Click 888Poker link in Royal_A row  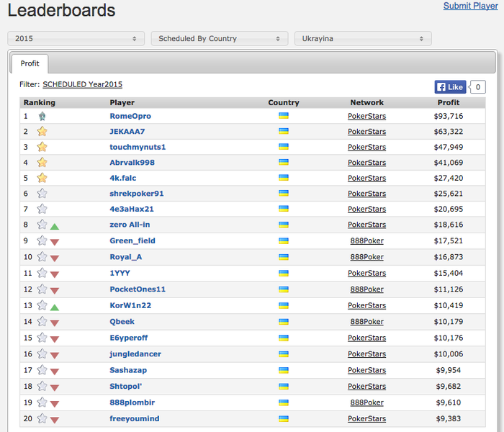point(366,257)
